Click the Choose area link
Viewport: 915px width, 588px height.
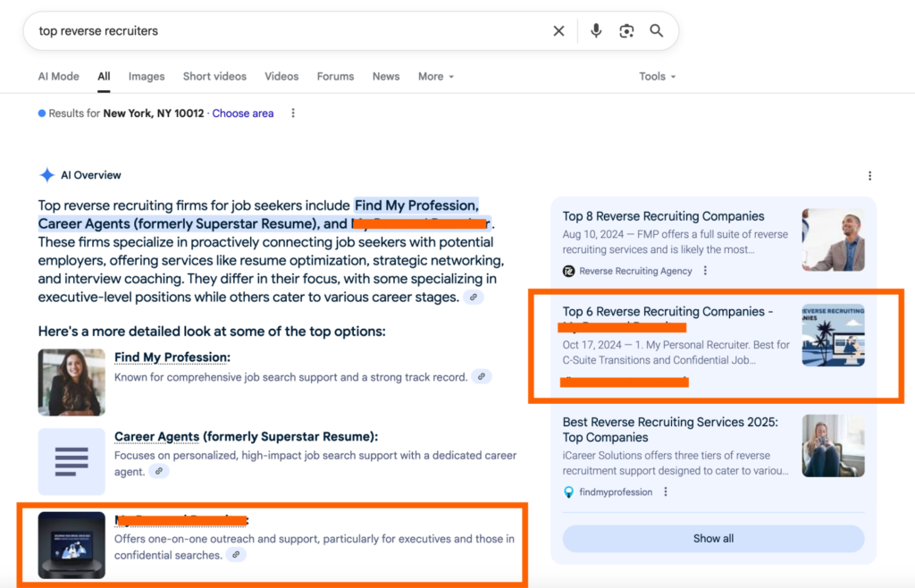coord(243,113)
